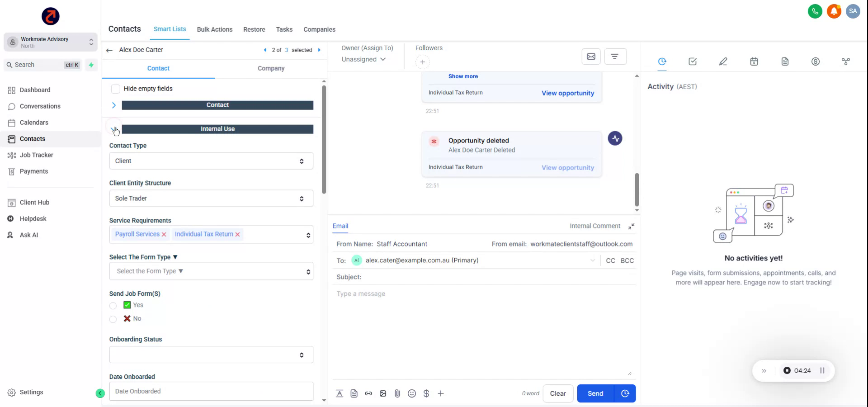Select No for Send Job Form(S)
Image resolution: width=868 pixels, height=407 pixels.
pos(113,319)
